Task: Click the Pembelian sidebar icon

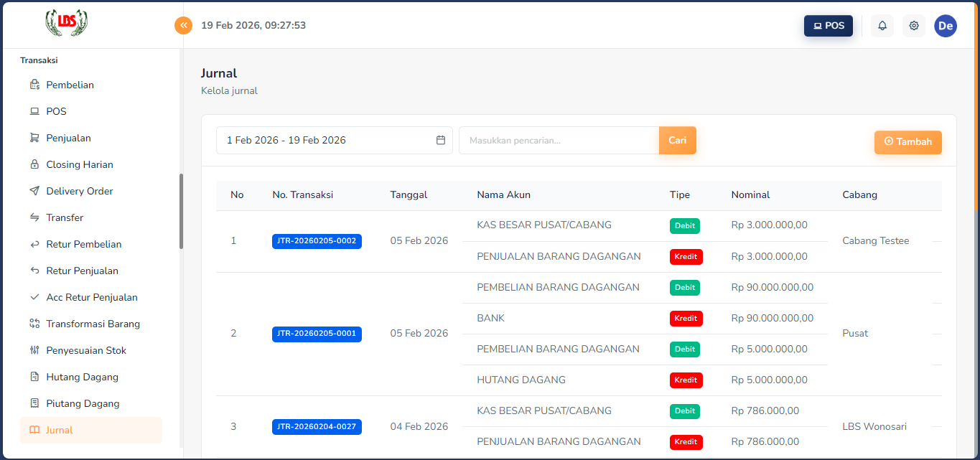Action: pyautogui.click(x=34, y=85)
